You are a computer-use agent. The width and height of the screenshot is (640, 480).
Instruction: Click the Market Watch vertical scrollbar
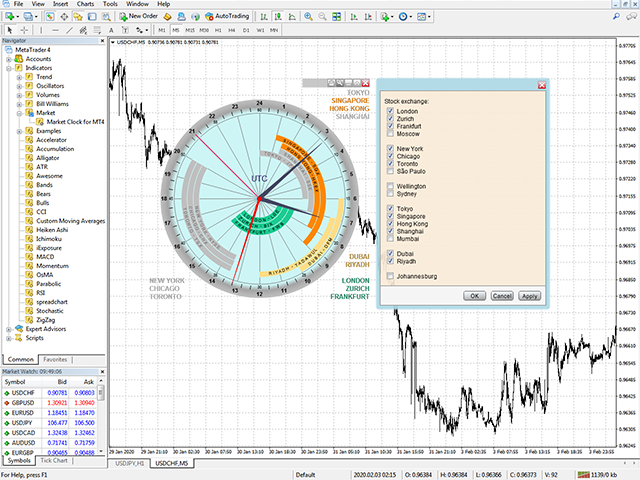click(101, 416)
